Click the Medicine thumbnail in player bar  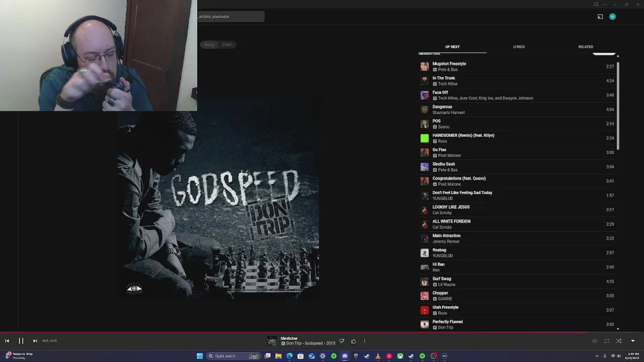(272, 341)
